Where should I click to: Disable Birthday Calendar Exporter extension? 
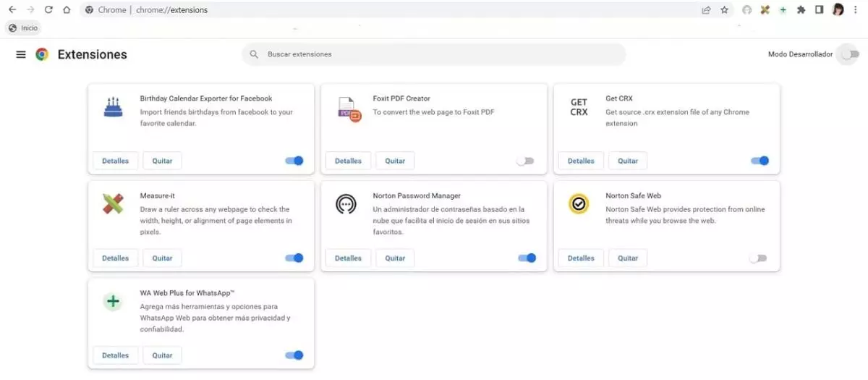(294, 161)
